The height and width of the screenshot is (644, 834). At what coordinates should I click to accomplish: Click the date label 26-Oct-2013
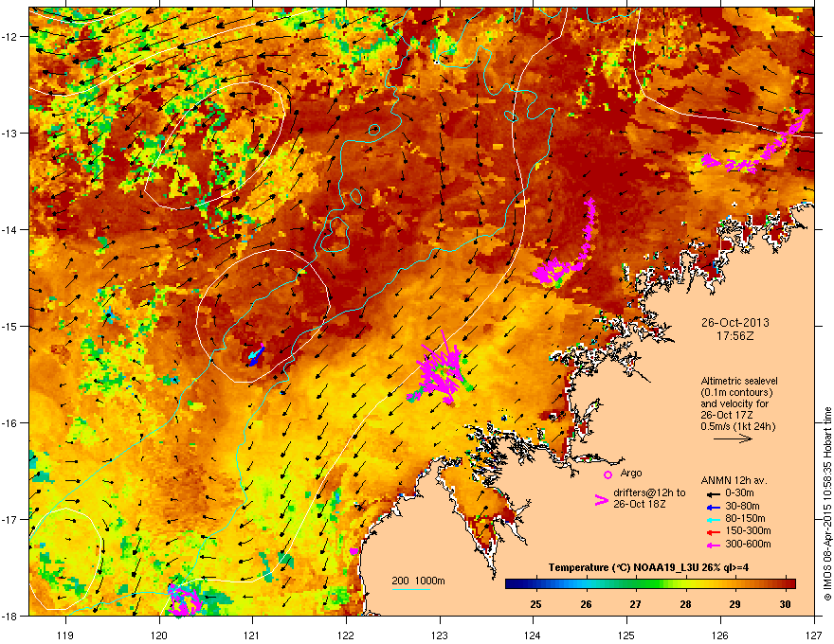tap(735, 323)
